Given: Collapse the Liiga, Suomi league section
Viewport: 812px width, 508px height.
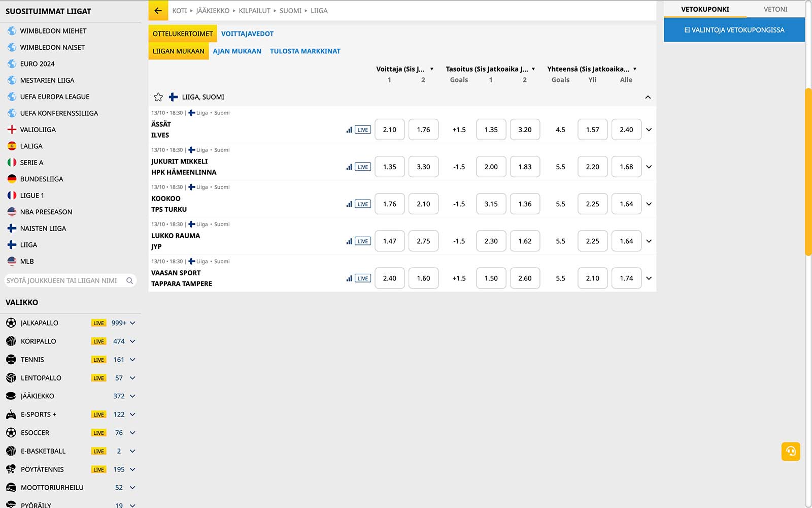Looking at the screenshot, I should 648,97.
